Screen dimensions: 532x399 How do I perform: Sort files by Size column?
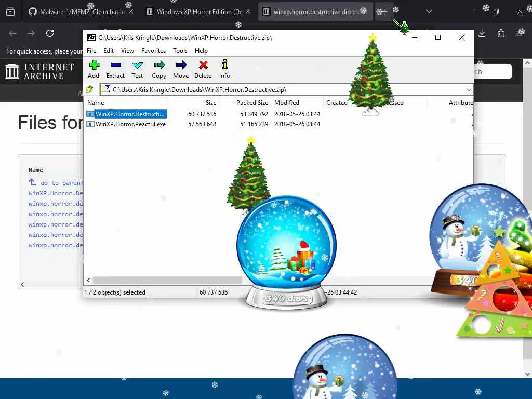coord(193,103)
